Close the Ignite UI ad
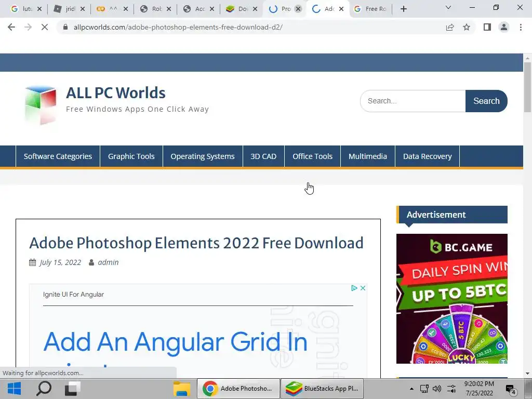This screenshot has width=532, height=399. pos(363,288)
